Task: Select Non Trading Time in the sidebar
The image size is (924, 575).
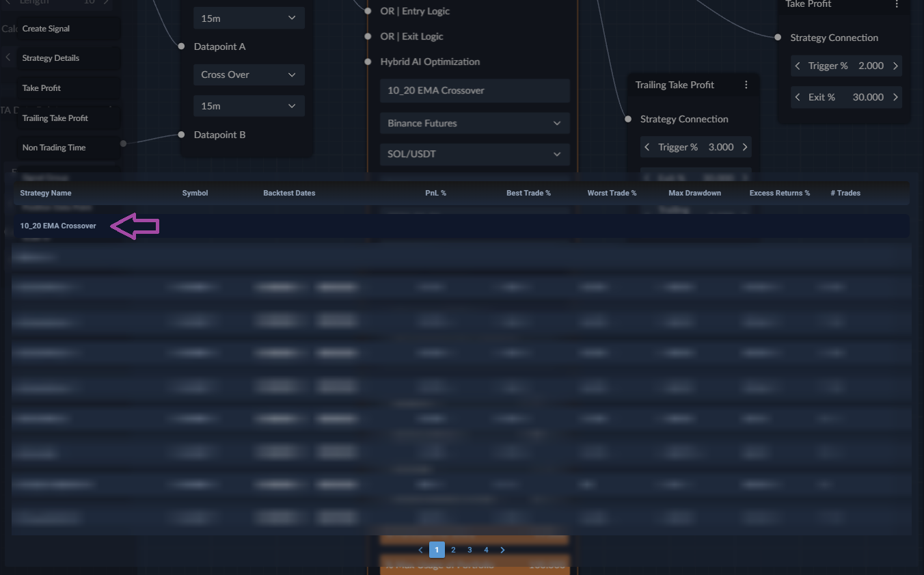Action: [x=68, y=148]
